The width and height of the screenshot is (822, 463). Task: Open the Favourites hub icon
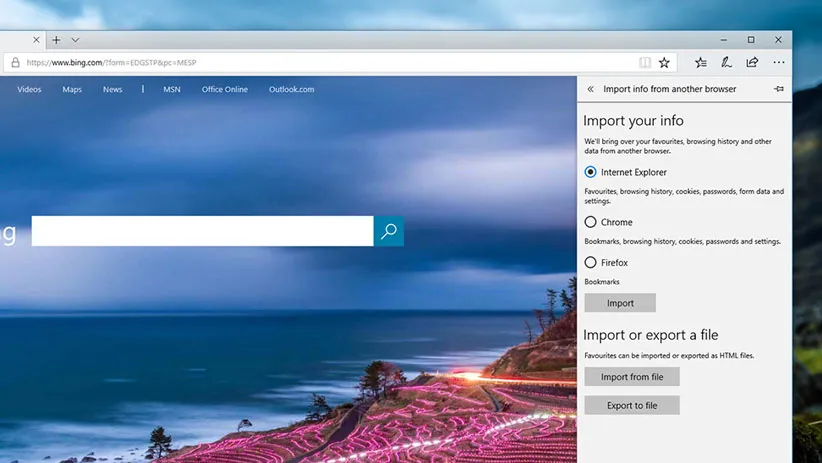click(x=701, y=62)
